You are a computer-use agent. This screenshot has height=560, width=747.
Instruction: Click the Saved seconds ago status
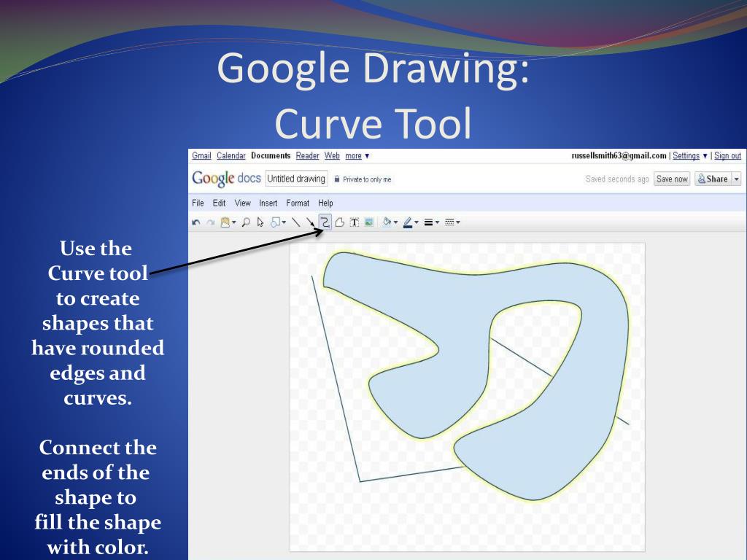coord(617,179)
